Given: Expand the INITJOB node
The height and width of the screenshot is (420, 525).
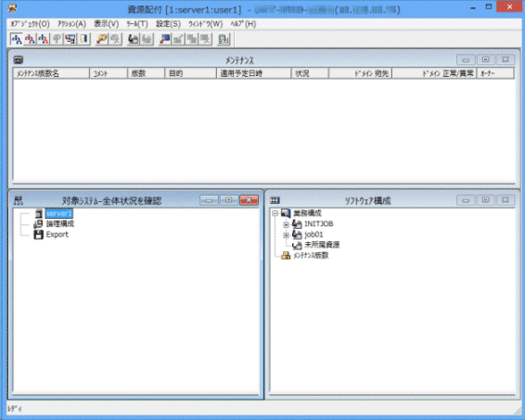Looking at the screenshot, I should click(x=286, y=224).
